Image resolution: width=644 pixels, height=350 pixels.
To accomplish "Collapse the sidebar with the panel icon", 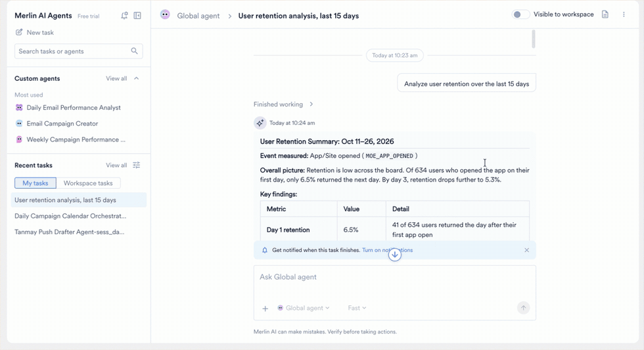I will click(137, 16).
